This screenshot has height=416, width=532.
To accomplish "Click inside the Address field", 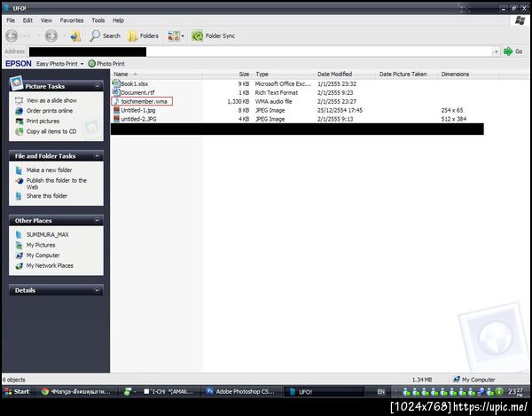I will (260, 51).
